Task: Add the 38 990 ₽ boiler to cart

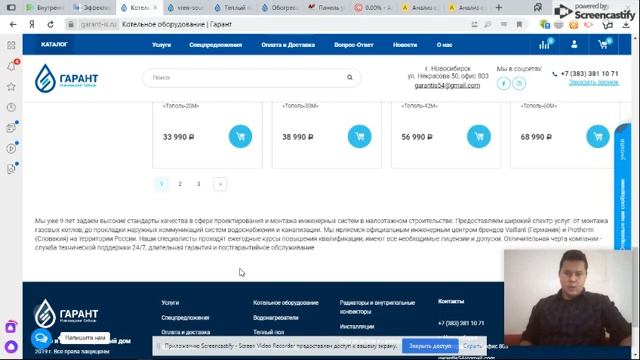Action: pos(360,136)
